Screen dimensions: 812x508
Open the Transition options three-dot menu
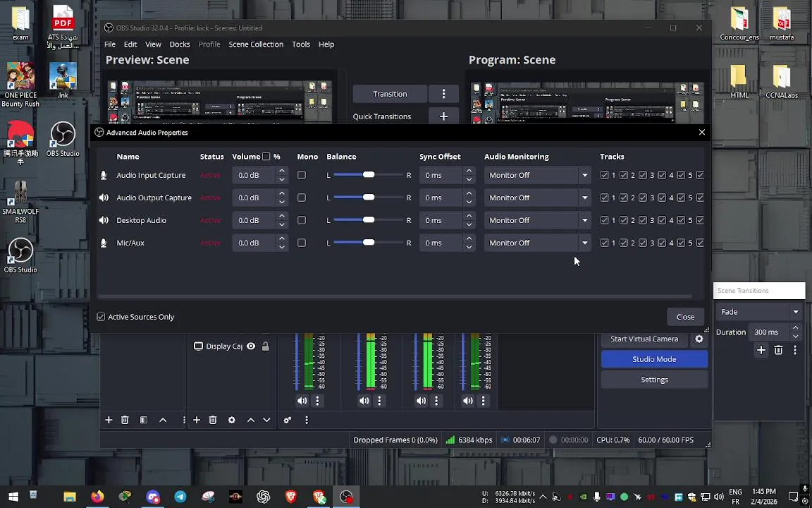443,94
